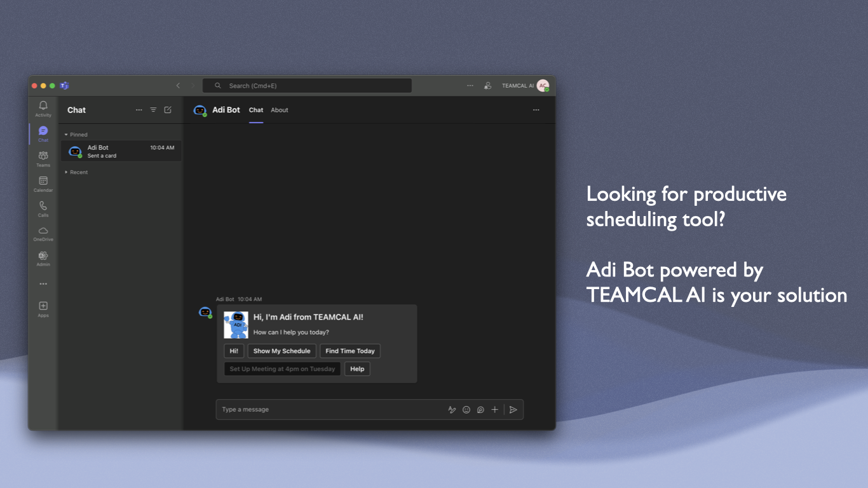Image resolution: width=868 pixels, height=488 pixels.
Task: Select the Chat icon in sidebar
Action: click(x=43, y=133)
